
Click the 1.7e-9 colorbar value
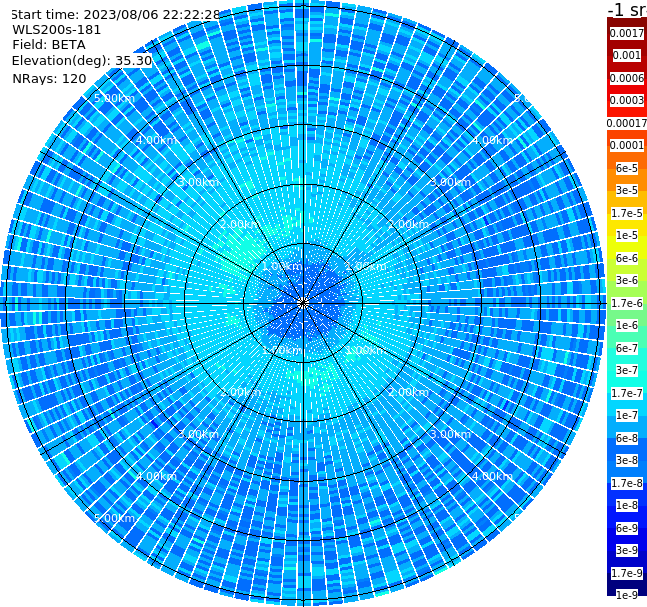click(627, 573)
